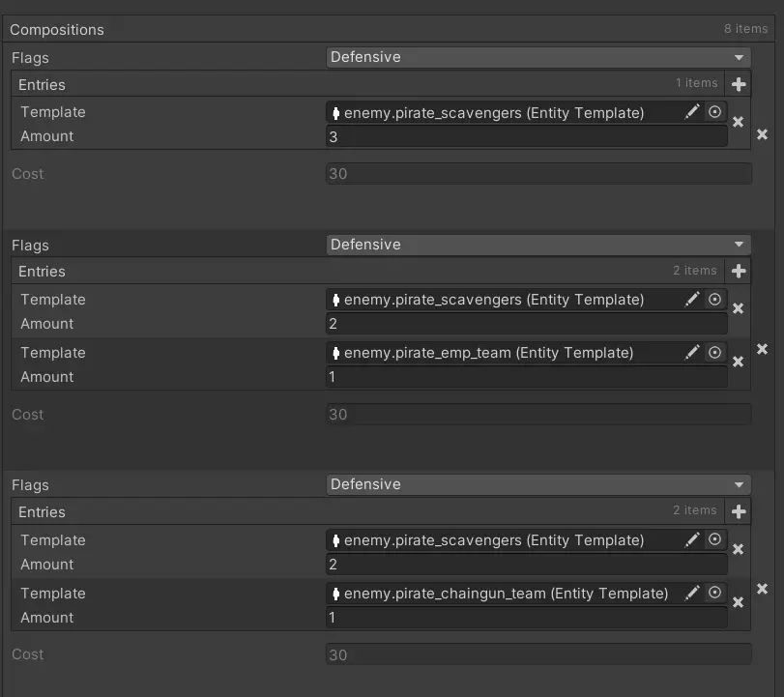Open first composition's Defensive flags dropdown
Viewport: 784px width, 697px height.
click(x=538, y=57)
